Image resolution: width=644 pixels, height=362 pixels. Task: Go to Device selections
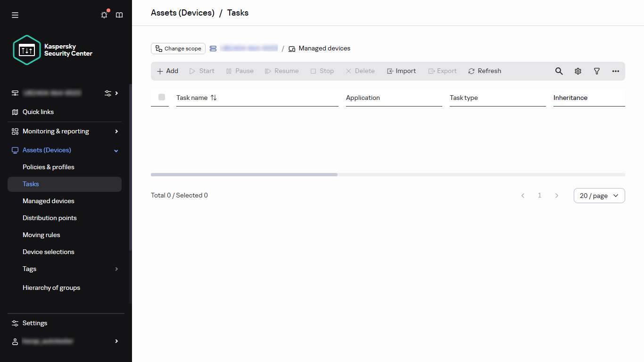pyautogui.click(x=48, y=252)
